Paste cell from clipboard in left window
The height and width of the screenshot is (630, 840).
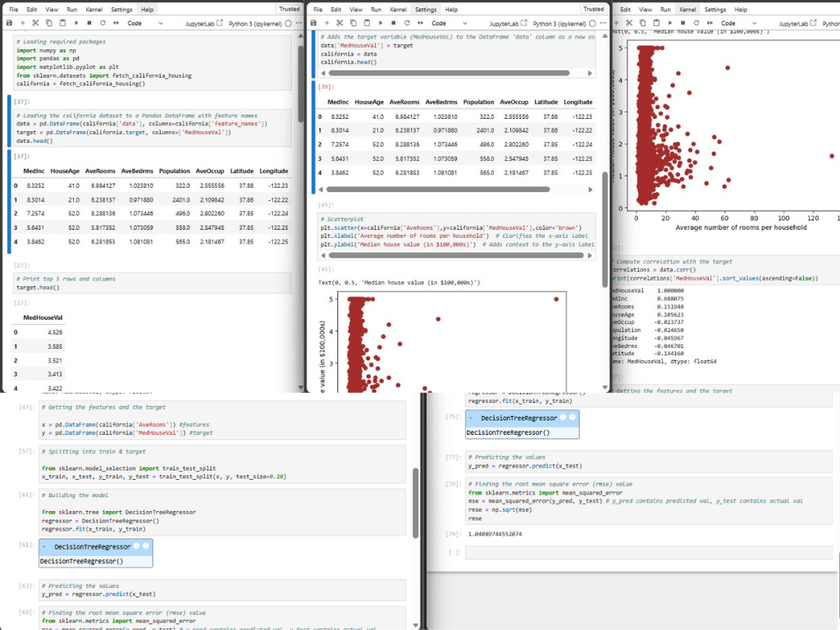pyautogui.click(x=62, y=23)
